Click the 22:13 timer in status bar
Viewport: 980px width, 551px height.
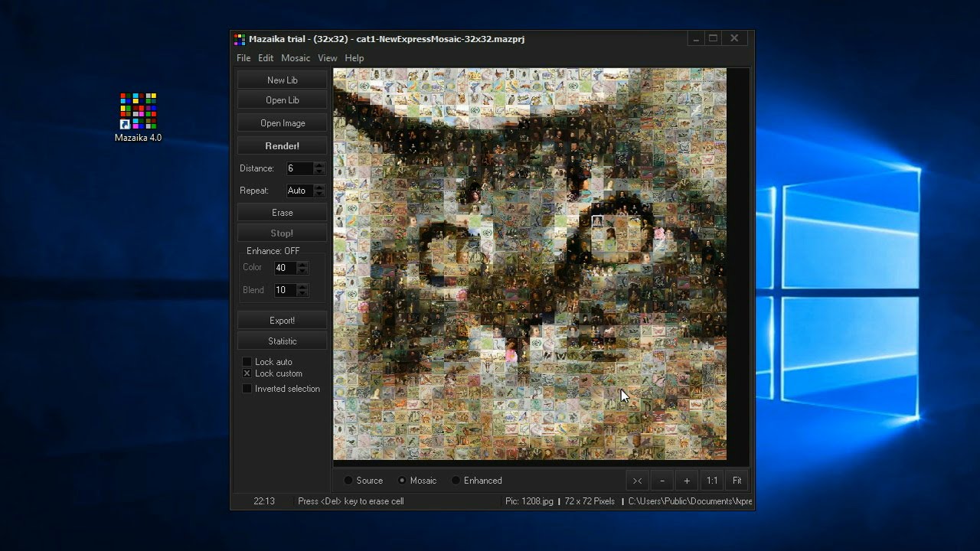tap(264, 501)
